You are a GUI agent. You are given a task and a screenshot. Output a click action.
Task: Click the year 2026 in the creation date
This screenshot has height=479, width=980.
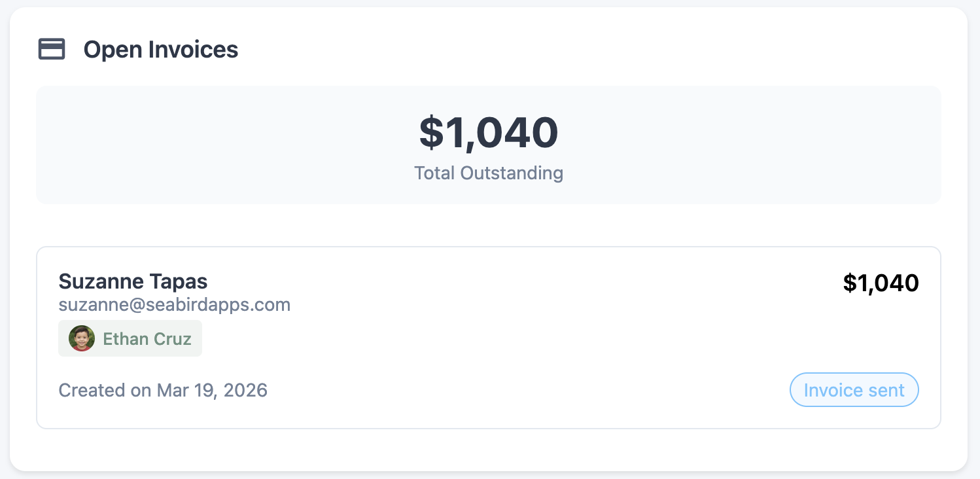pyautogui.click(x=245, y=391)
